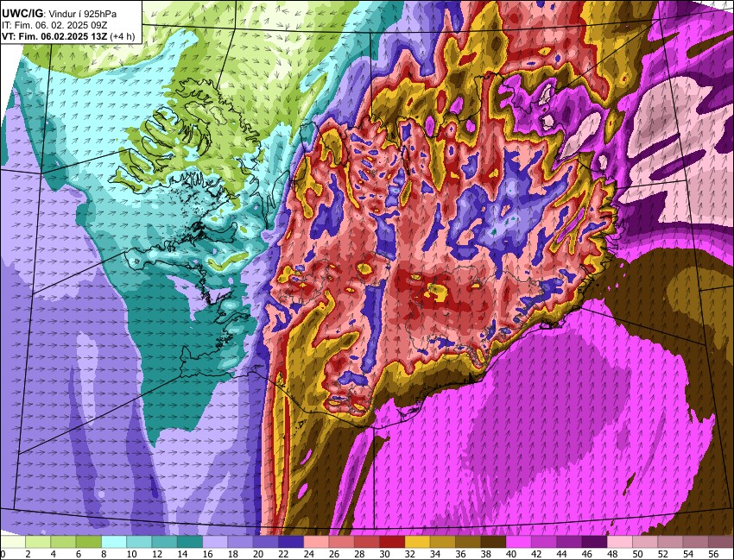
Task: Pick the legend swatch between 46 and 48
Action: [594, 542]
